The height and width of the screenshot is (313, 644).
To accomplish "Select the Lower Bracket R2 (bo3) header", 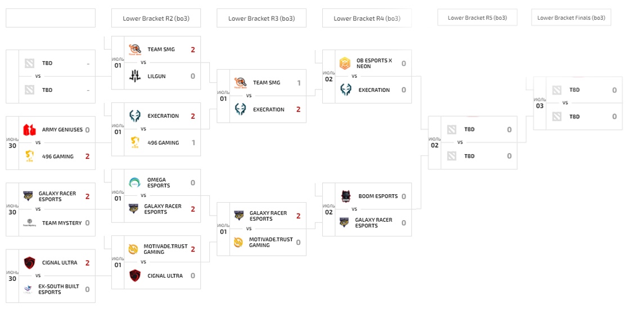I will 156,18.
